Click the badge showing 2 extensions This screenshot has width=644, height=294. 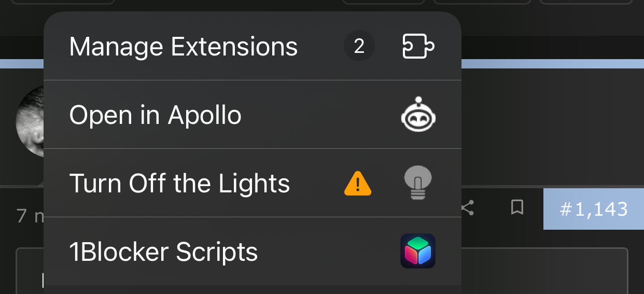click(359, 47)
